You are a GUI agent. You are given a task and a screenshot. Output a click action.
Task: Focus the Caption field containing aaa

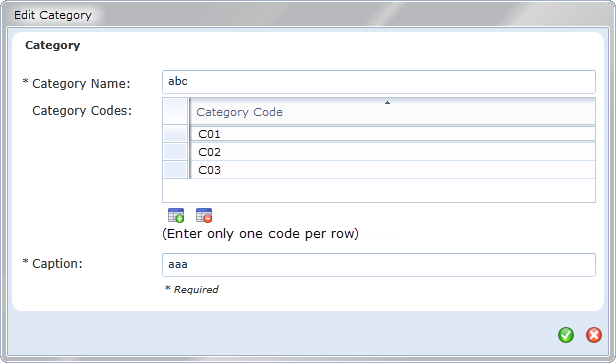point(379,265)
